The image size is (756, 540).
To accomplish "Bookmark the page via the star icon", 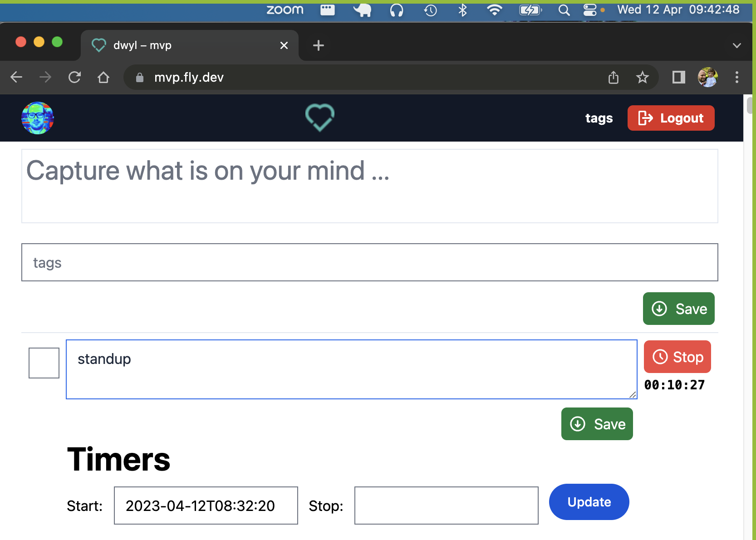I will (x=643, y=77).
